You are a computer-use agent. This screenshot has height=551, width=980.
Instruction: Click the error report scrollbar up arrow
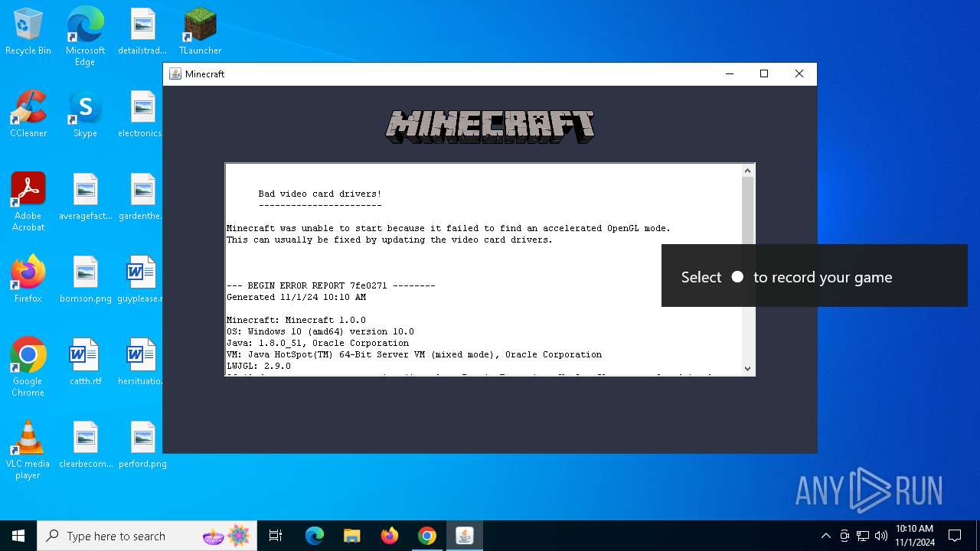748,171
